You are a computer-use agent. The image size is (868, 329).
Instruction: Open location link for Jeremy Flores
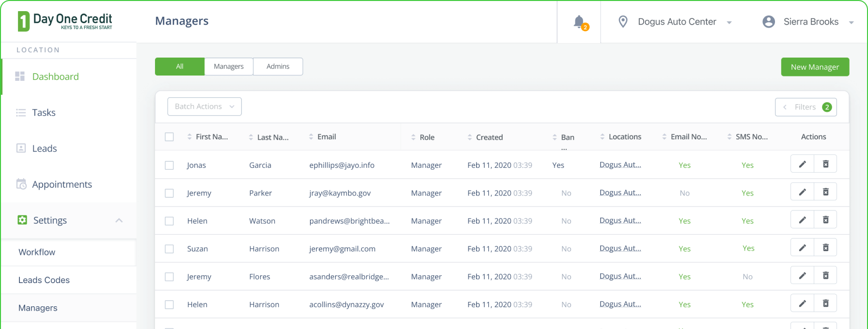click(620, 276)
